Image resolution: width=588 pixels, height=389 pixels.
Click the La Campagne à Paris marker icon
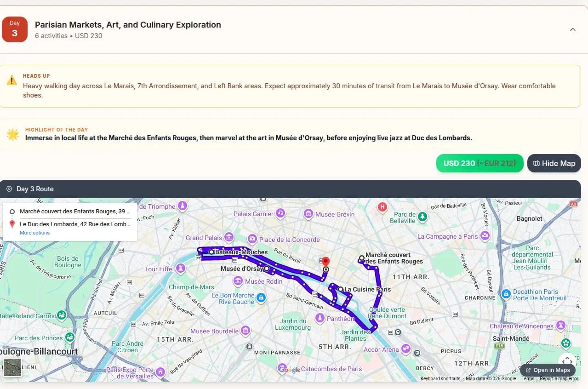(x=485, y=236)
